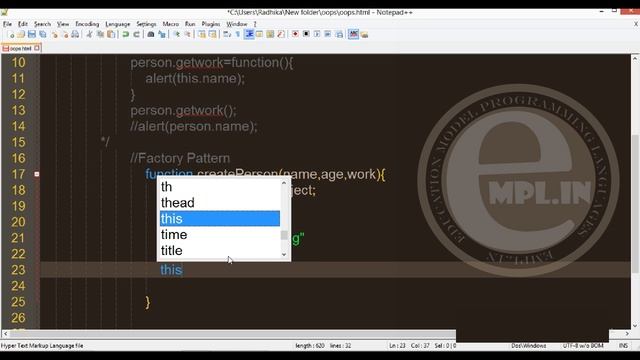Toggle the Document Map toolbar icon
This screenshot has height=360, width=640.
pos(270,35)
